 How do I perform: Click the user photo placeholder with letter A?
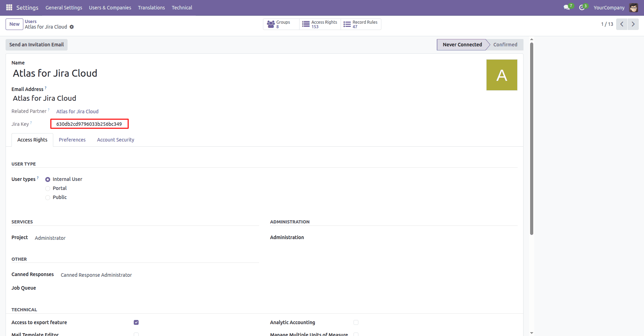pyautogui.click(x=502, y=75)
